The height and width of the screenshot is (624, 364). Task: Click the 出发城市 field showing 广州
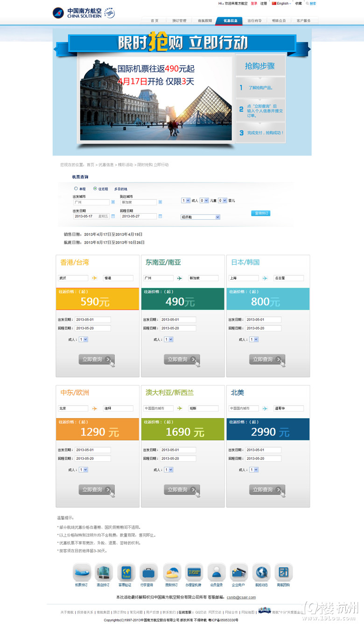pos(91,202)
